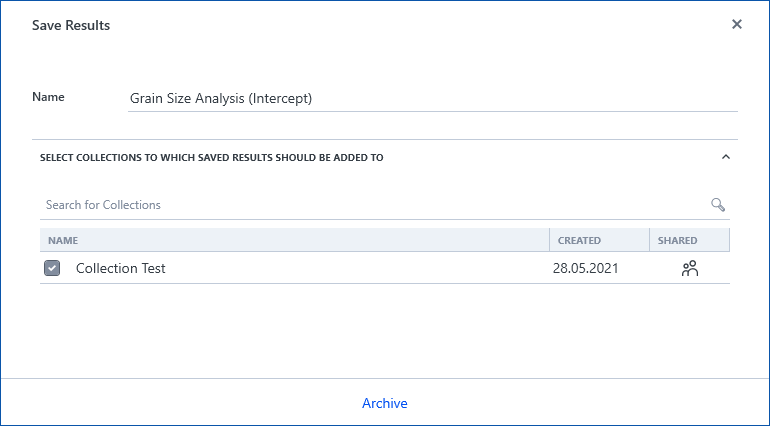Viewport: 770px width, 426px height.
Task: Collapse the select collections section chevron
Action: (x=726, y=157)
